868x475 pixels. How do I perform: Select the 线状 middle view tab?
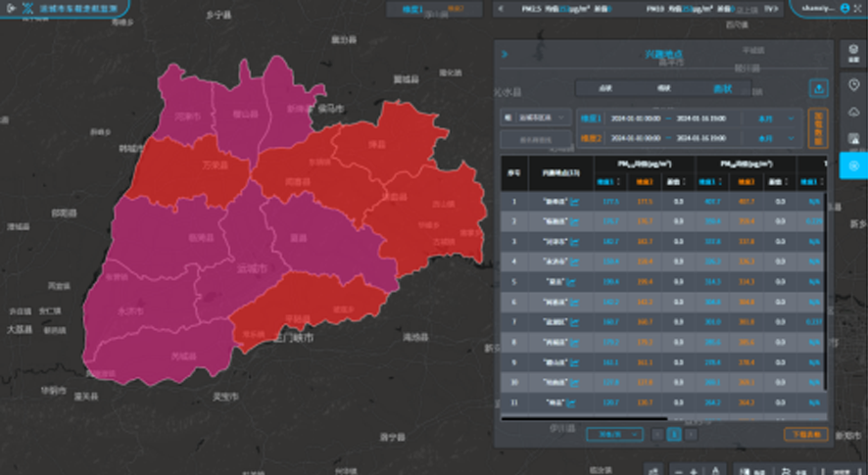point(663,88)
